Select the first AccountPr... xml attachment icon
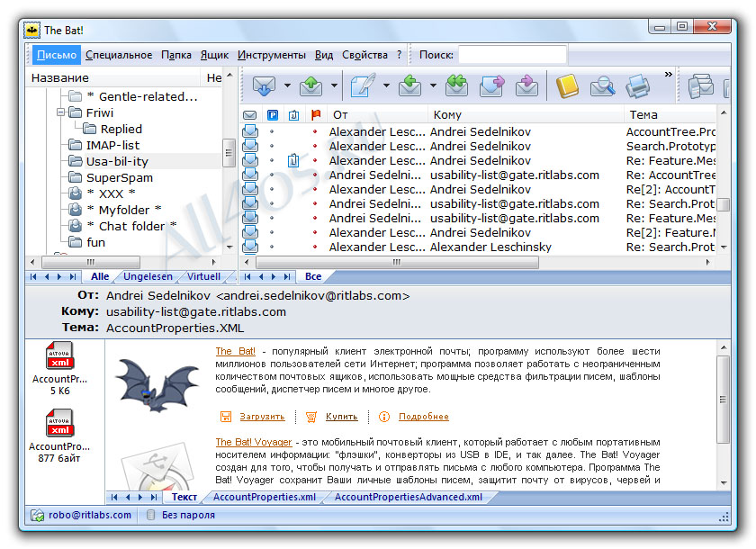The height and width of the screenshot is (549, 756). [x=59, y=355]
